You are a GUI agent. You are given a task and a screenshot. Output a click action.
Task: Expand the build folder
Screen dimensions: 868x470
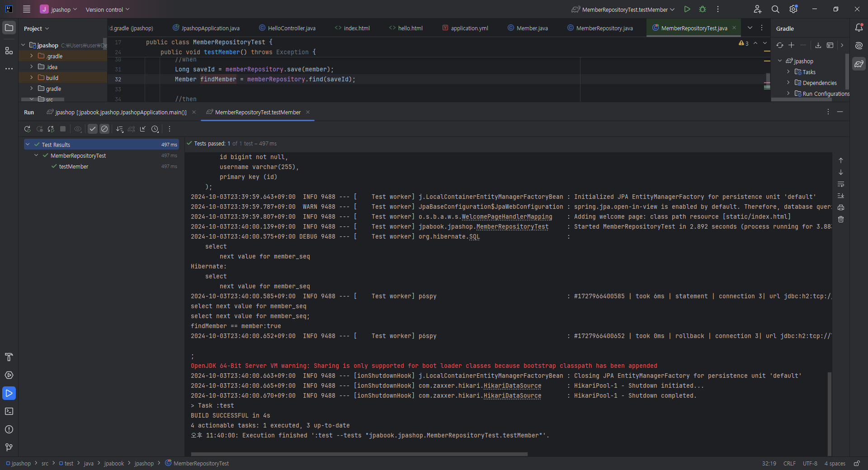click(31, 78)
